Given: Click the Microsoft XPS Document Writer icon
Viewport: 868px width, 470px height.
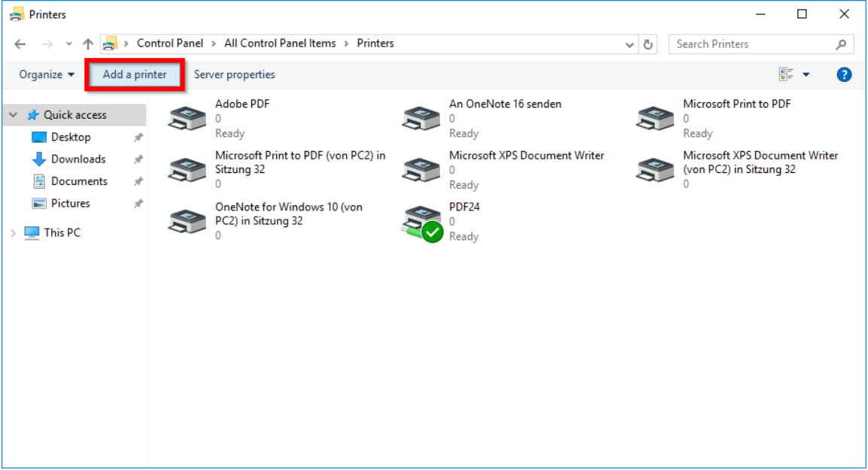Looking at the screenshot, I should [421, 169].
